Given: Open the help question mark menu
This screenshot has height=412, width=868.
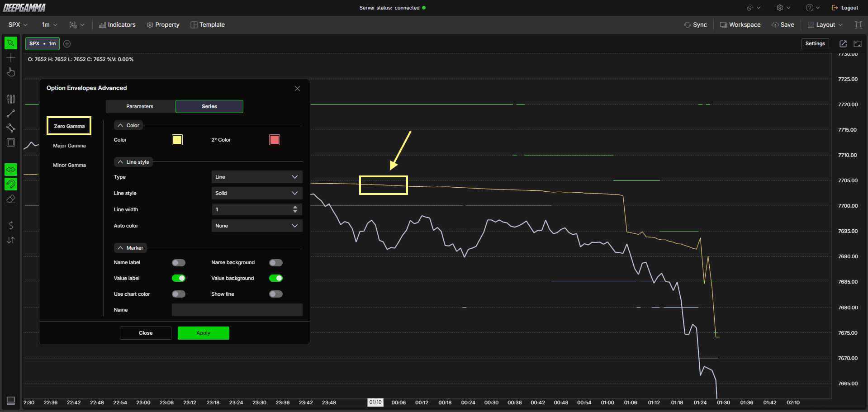Looking at the screenshot, I should click(813, 8).
